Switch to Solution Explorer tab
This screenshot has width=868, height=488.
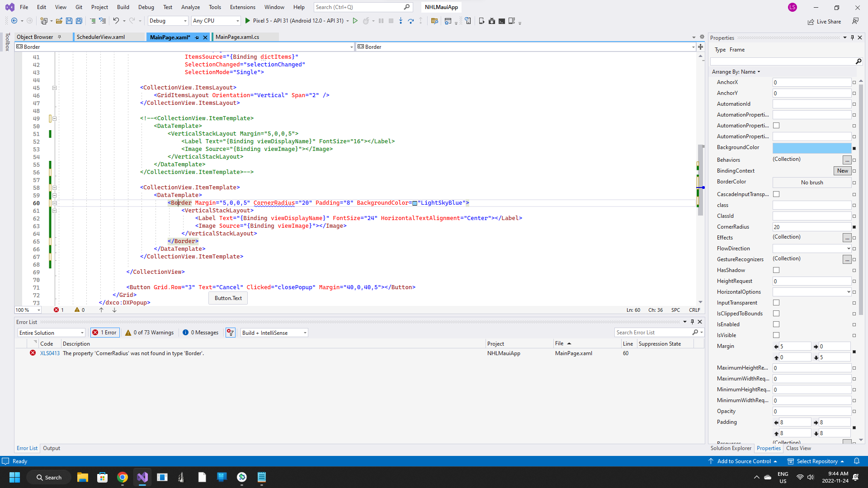pyautogui.click(x=731, y=448)
